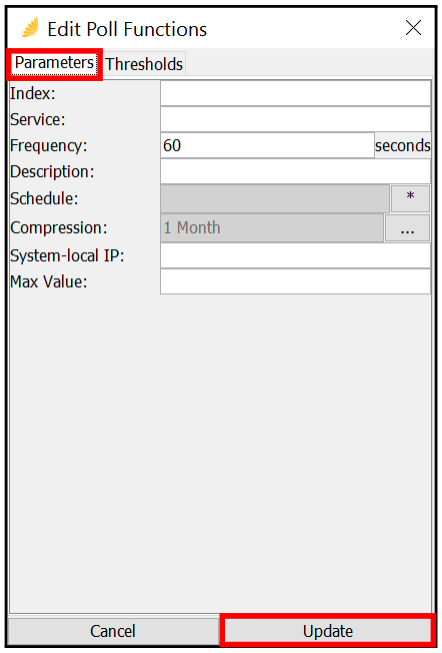Select the greyed Schedule field
The height and width of the screenshot is (653, 442).
pyautogui.click(x=275, y=199)
